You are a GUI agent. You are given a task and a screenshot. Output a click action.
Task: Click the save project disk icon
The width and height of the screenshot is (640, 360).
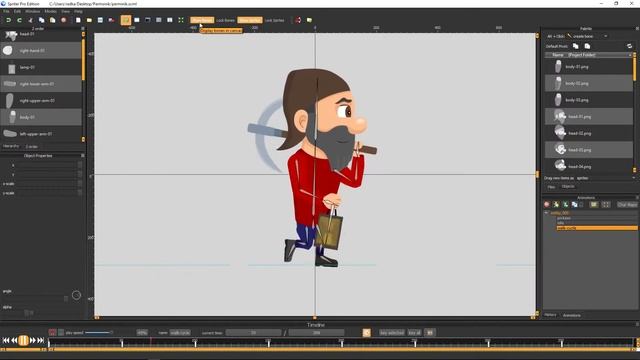point(100,20)
